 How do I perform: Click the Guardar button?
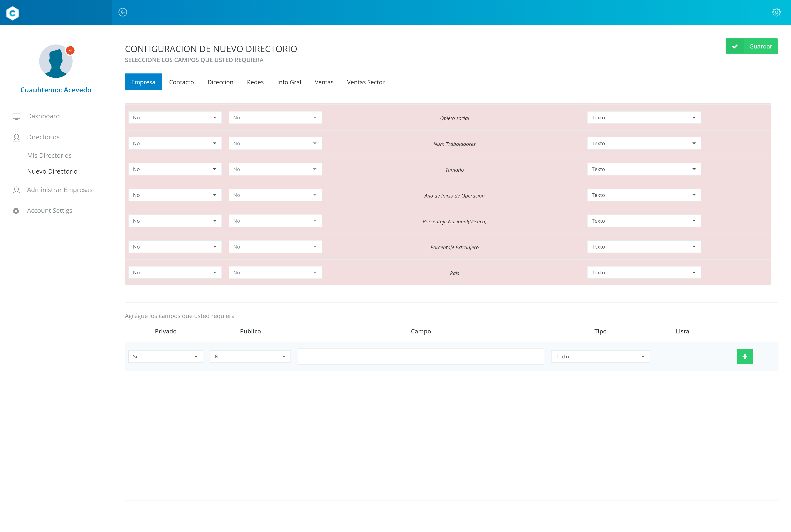(x=751, y=47)
